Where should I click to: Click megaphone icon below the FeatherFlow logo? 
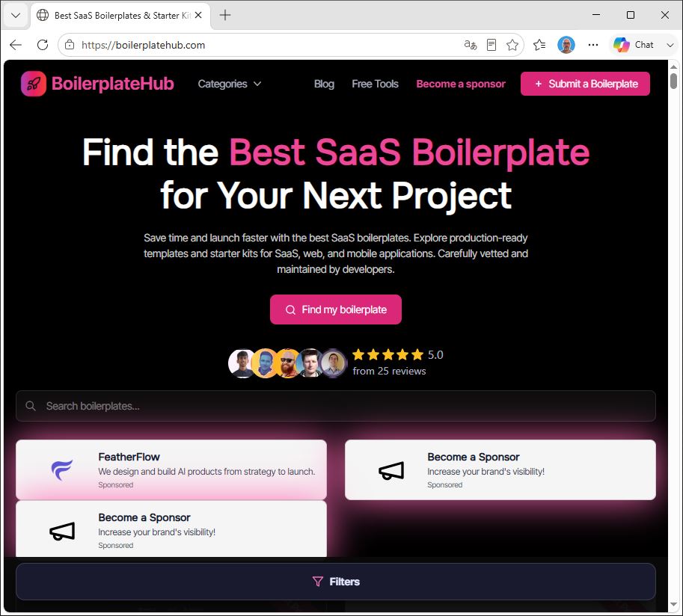(62, 531)
